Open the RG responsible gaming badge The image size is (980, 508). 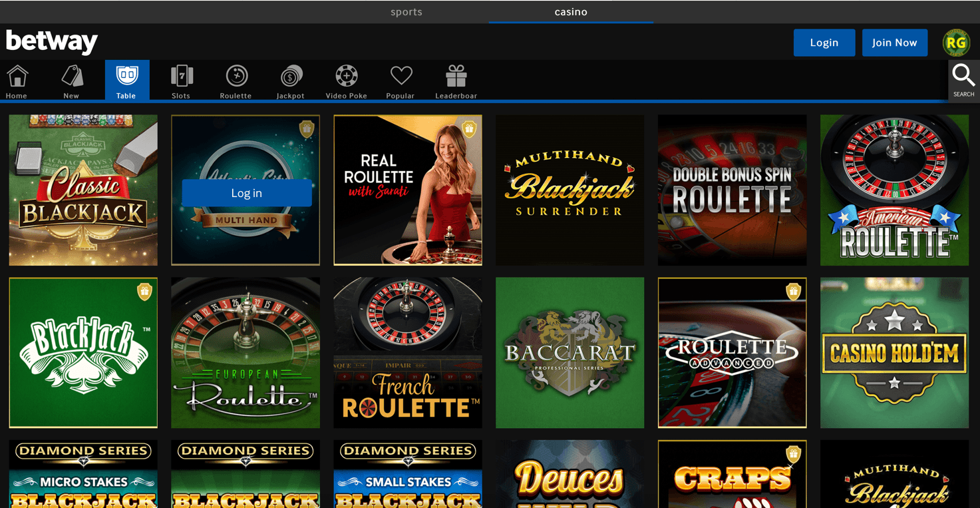click(956, 43)
